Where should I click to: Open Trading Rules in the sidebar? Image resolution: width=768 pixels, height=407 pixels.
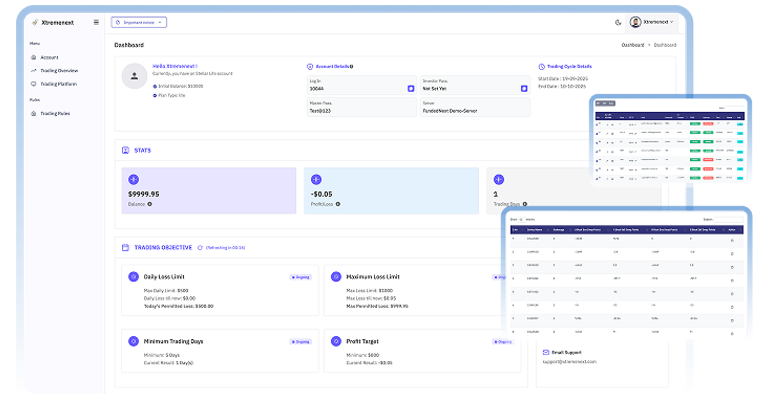[x=55, y=113]
